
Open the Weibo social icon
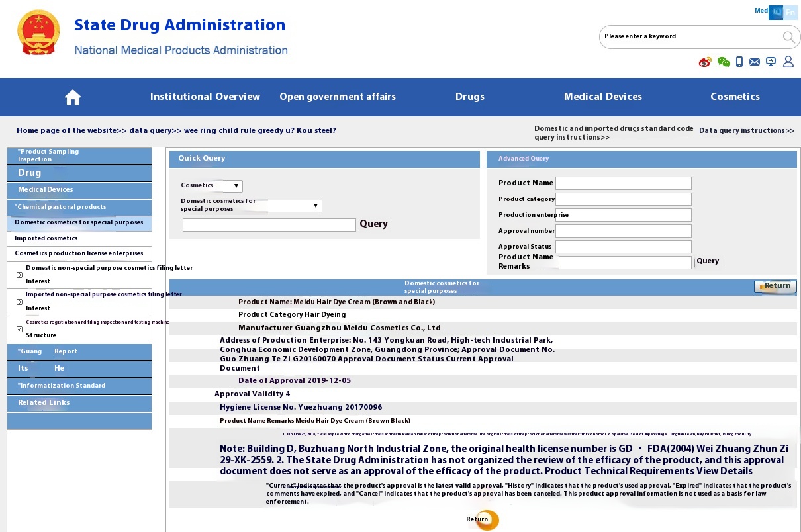click(705, 62)
